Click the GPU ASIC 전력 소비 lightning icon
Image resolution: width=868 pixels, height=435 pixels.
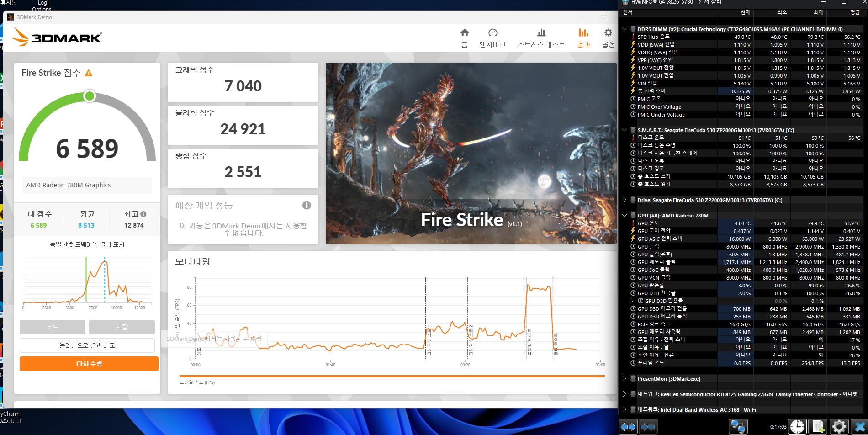(x=633, y=239)
